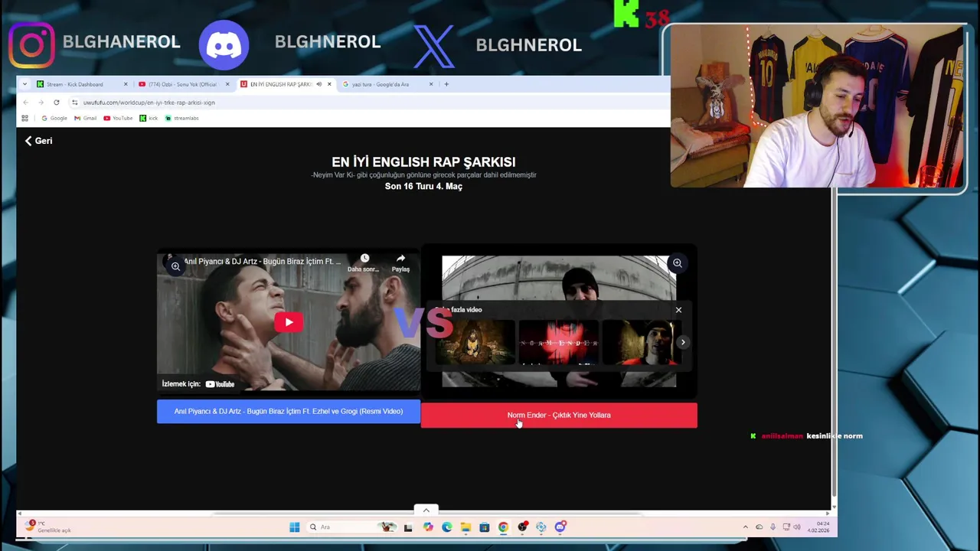This screenshot has width=980, height=551.
Task: Open Copilot from the taskbar
Action: (428, 527)
